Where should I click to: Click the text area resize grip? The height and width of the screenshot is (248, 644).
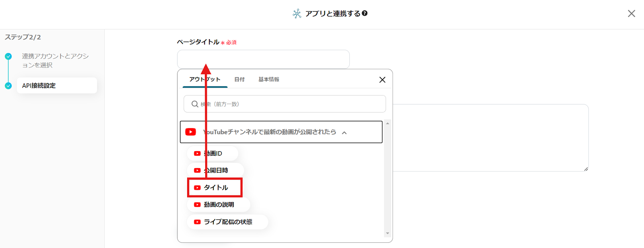click(x=586, y=169)
